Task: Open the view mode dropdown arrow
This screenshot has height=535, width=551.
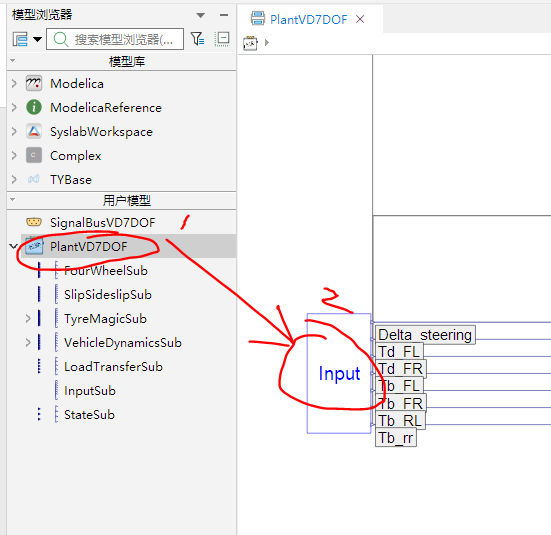Action: point(37,39)
